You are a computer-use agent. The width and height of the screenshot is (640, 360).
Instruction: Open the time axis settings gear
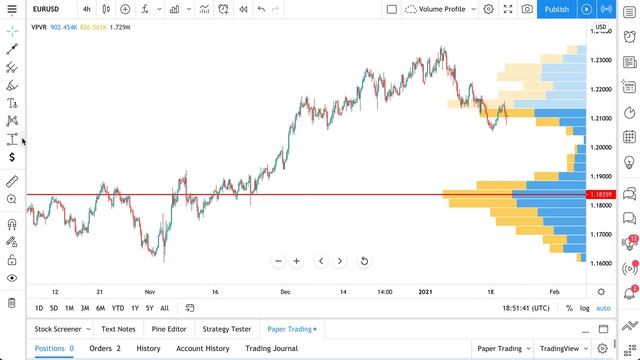601,292
